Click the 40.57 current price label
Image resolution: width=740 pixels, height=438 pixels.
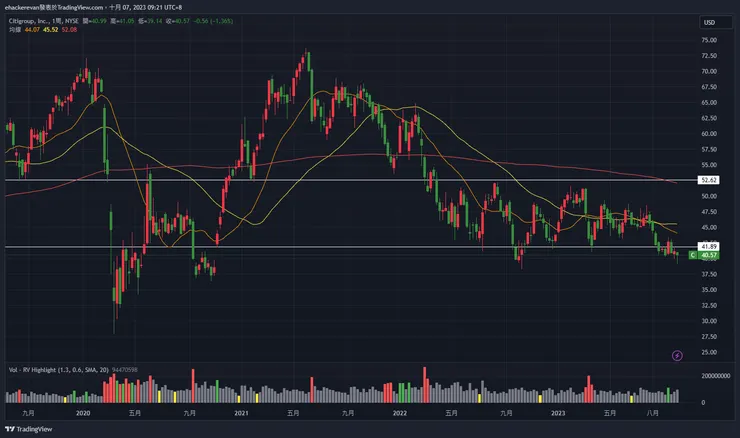click(x=708, y=255)
